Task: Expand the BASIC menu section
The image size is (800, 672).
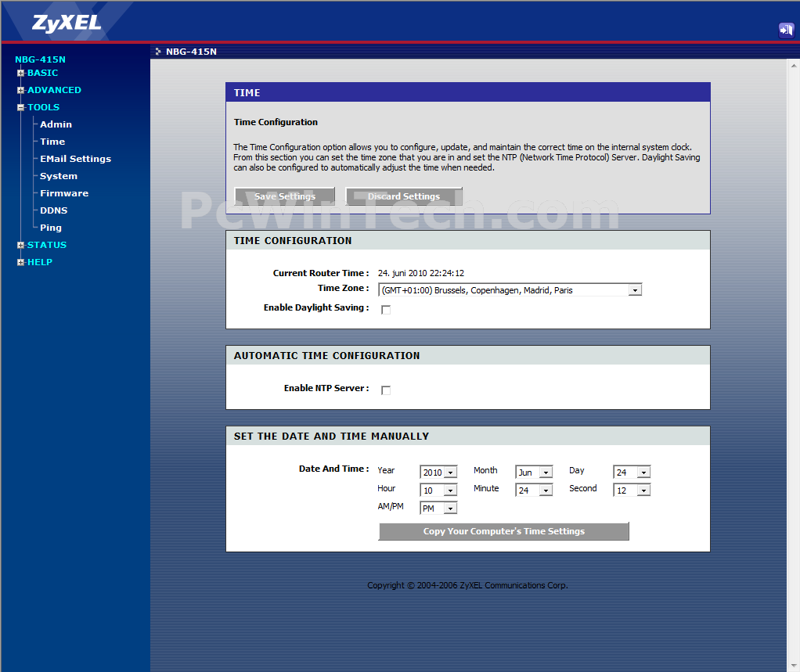Action: pos(42,73)
